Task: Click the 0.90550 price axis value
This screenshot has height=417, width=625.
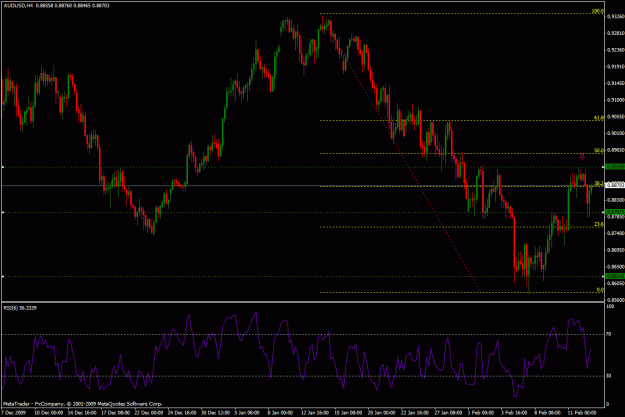Action: pos(615,117)
